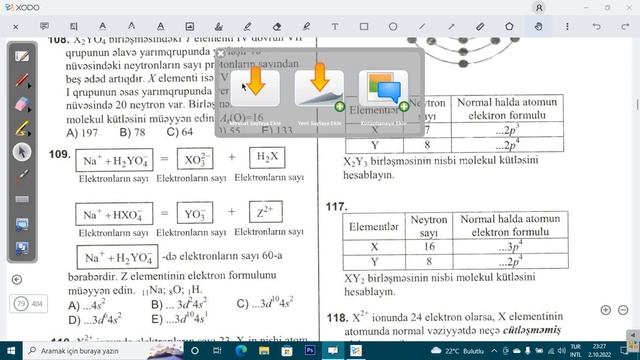Image resolution: width=640 pixels, height=360 pixels.
Task: Select the polygon shape tool
Action: 509,27
